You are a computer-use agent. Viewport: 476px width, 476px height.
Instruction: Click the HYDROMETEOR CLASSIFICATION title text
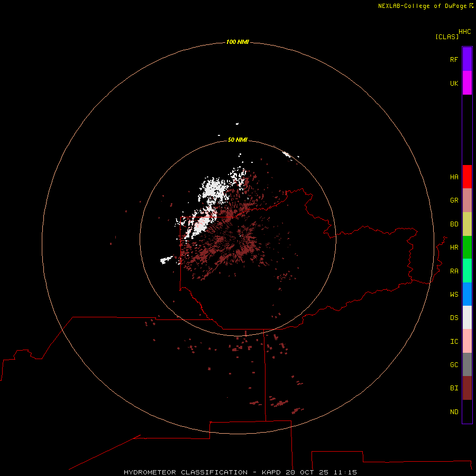tap(186, 472)
